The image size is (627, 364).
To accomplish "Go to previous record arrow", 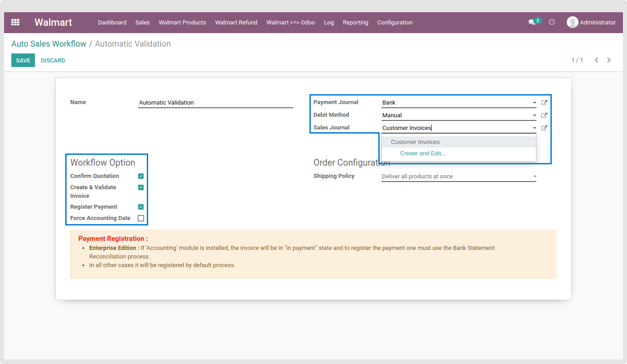I will [x=596, y=60].
